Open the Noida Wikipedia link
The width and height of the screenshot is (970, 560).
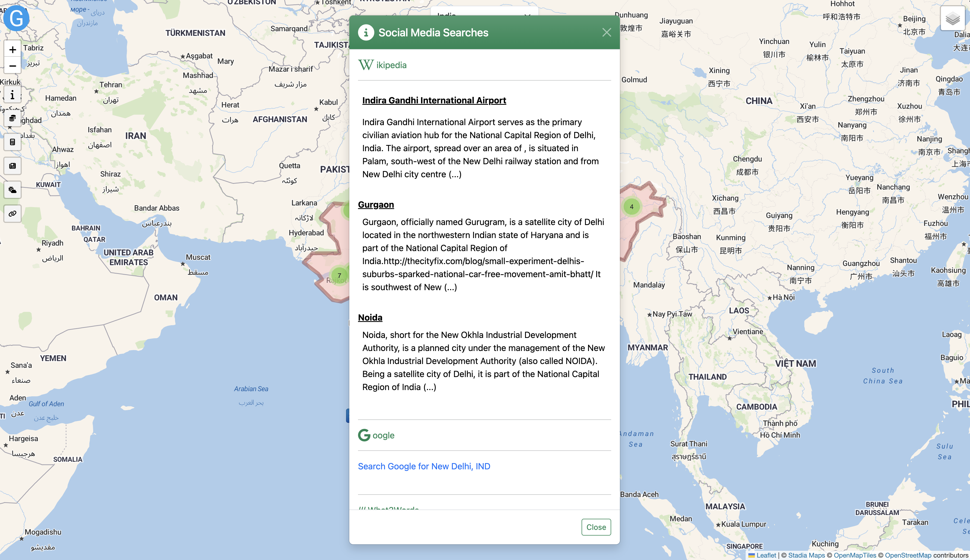(x=370, y=317)
